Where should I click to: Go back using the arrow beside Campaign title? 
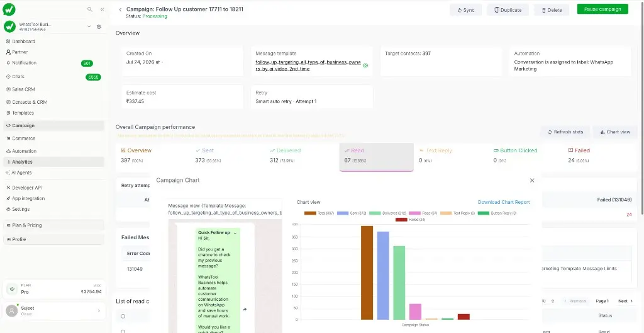[120, 9]
